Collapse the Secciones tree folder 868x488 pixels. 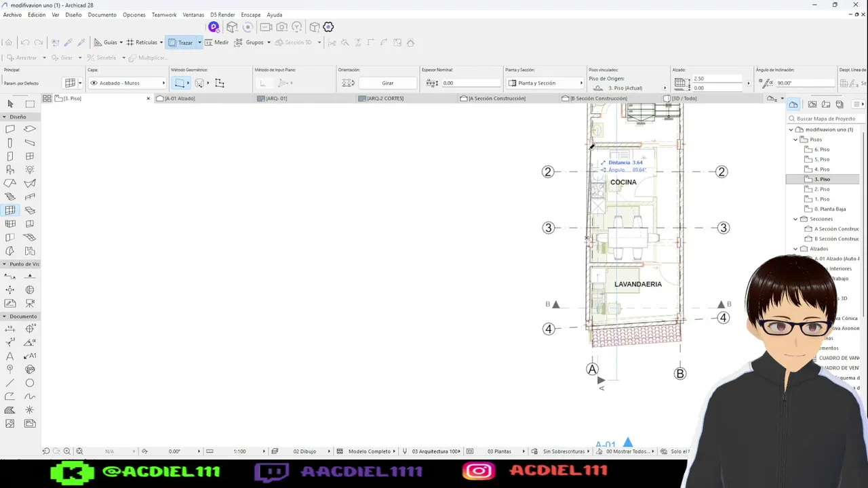point(796,219)
